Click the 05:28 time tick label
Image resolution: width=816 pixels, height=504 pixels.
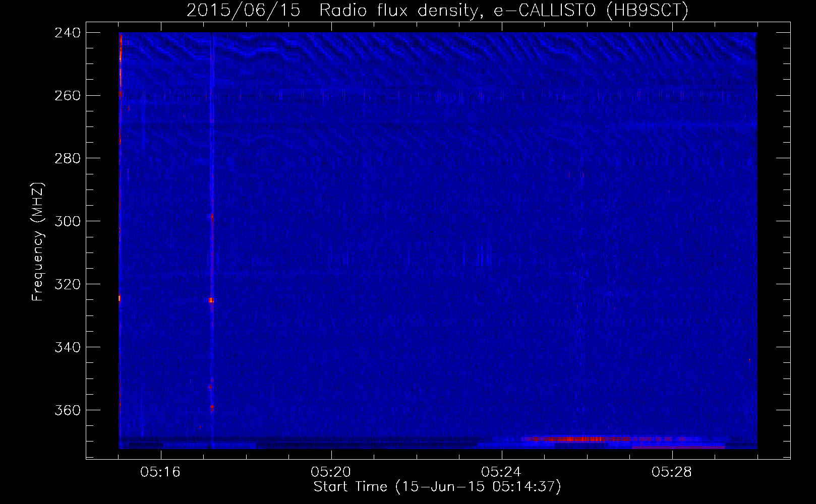[x=672, y=472]
